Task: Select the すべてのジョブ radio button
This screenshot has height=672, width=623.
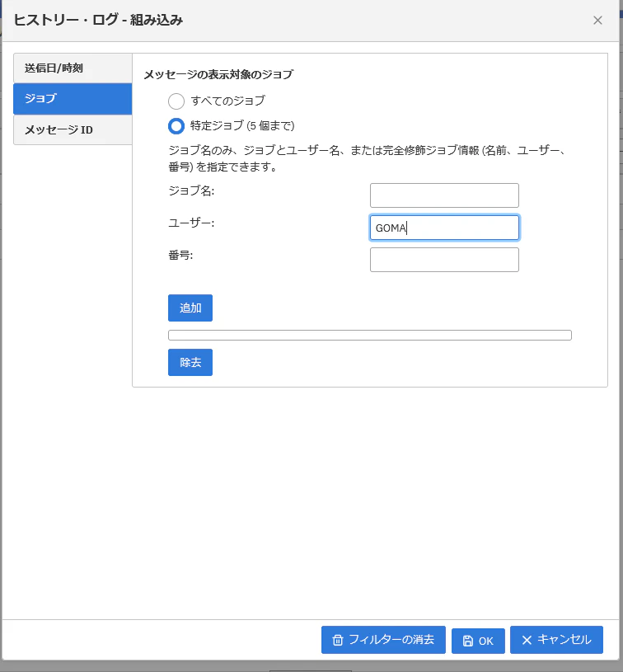Action: click(x=176, y=101)
